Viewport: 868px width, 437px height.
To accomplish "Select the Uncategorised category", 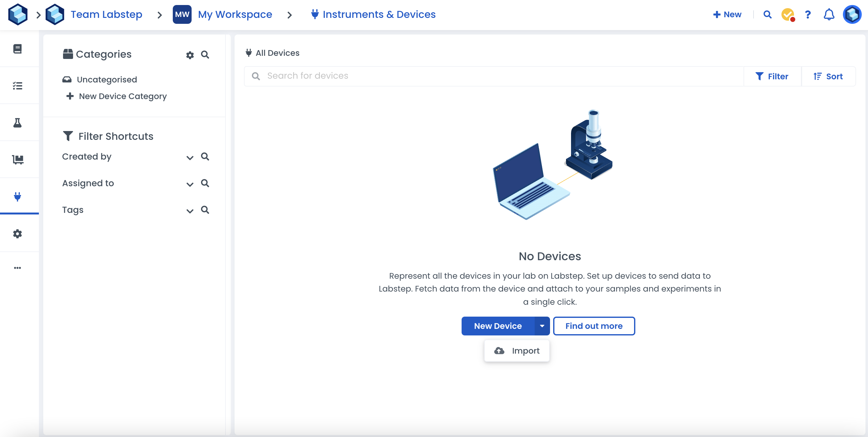I will 107,80.
